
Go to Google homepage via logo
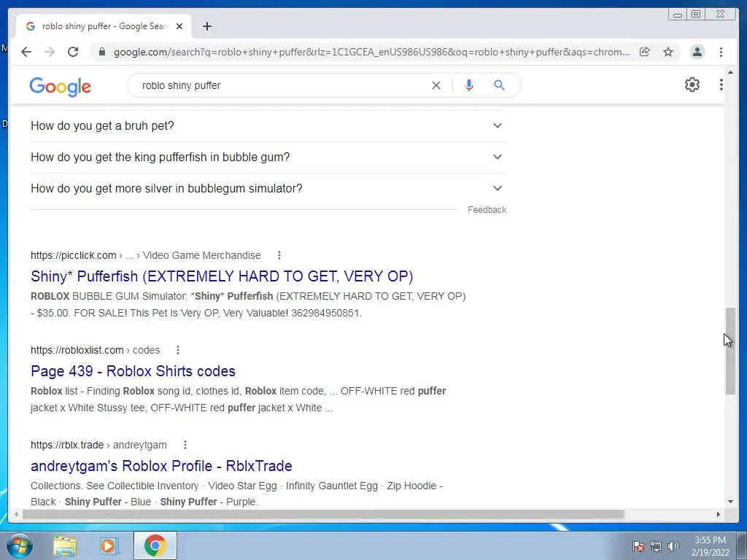tap(60, 86)
